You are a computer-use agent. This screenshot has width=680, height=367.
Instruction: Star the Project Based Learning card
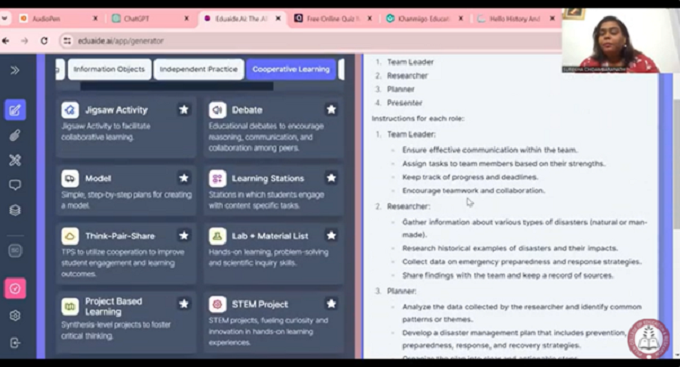click(x=184, y=304)
